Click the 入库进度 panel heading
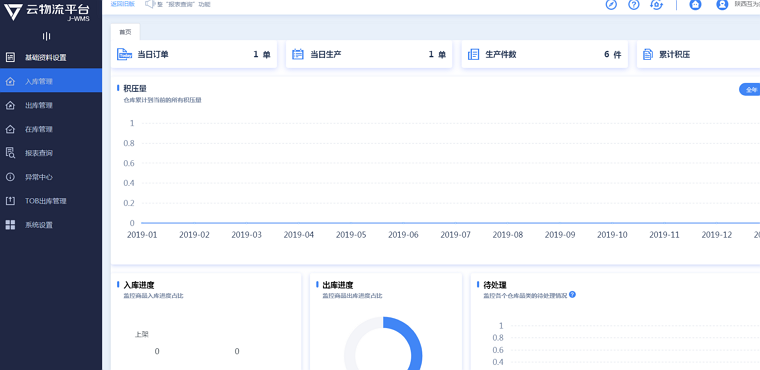 pos(139,285)
